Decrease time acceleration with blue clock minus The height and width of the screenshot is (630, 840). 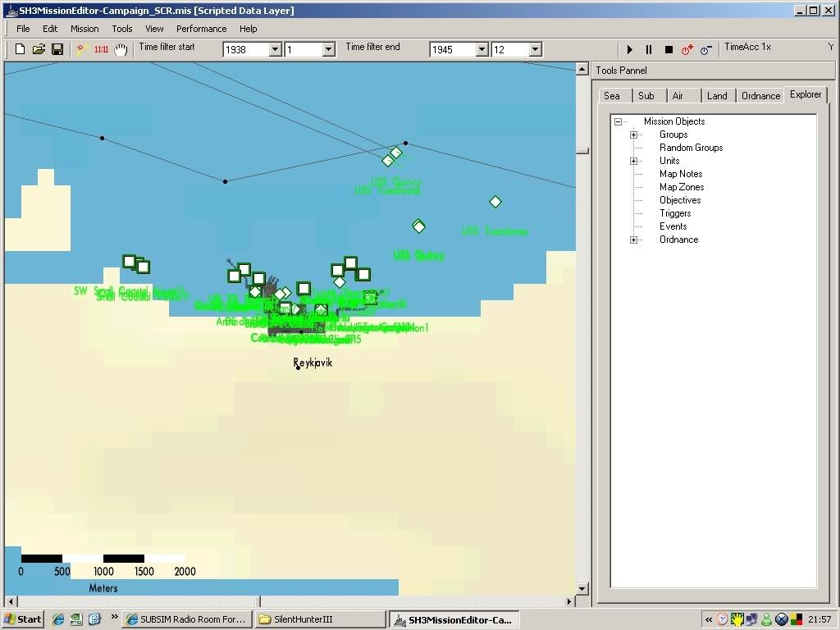(x=706, y=49)
